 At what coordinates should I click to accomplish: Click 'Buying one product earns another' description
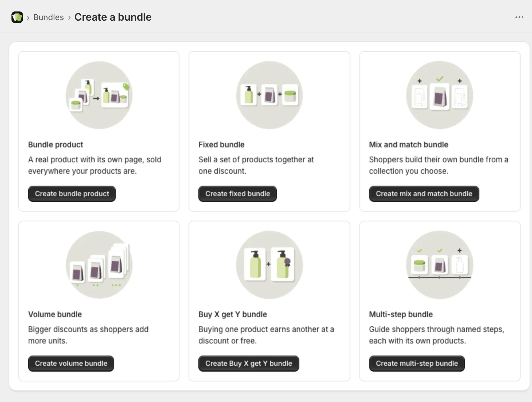266,335
